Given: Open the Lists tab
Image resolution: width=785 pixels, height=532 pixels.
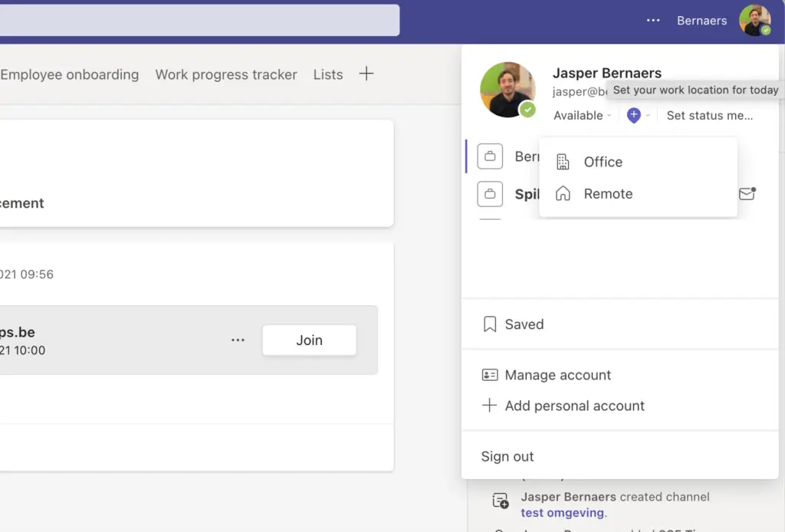Looking at the screenshot, I should pyautogui.click(x=328, y=74).
